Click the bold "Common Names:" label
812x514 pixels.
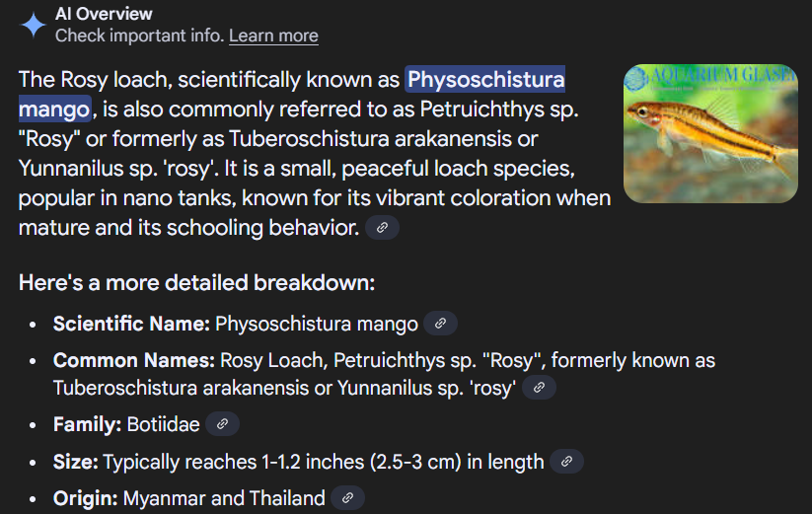click(134, 360)
